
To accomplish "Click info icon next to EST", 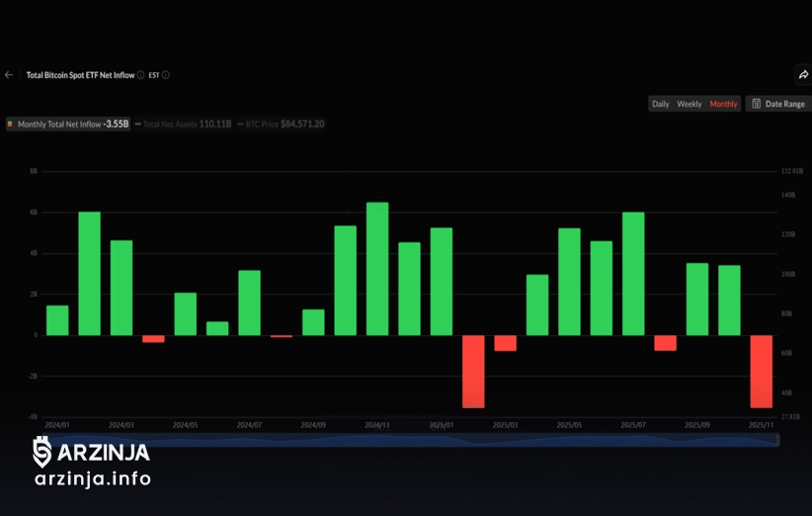I will 166,75.
